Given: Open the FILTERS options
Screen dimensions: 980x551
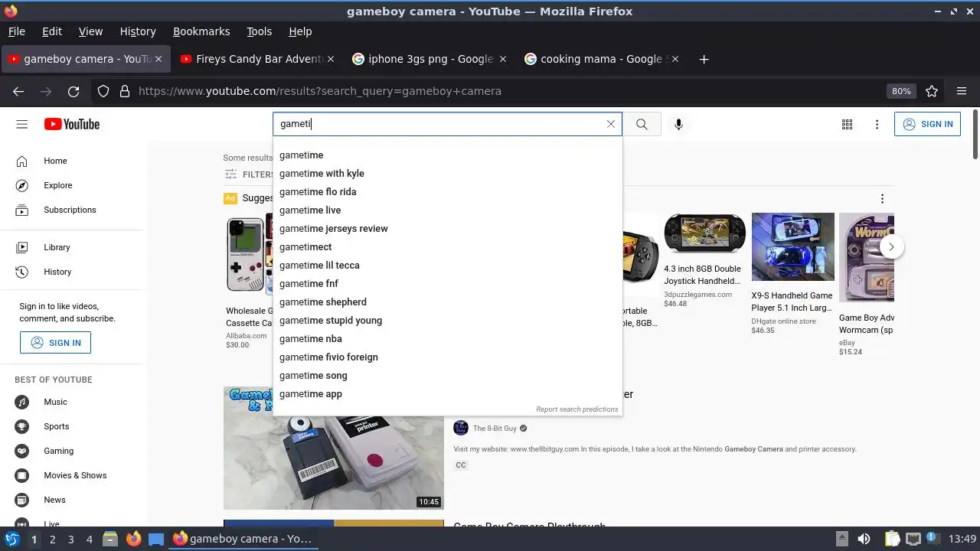Looking at the screenshot, I should 250,174.
